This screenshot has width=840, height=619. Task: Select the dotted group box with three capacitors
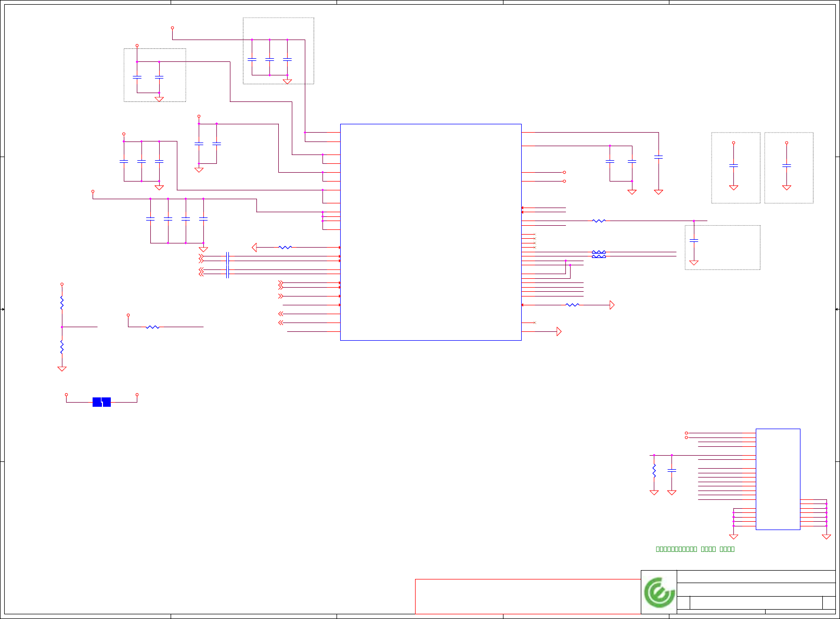point(278,51)
